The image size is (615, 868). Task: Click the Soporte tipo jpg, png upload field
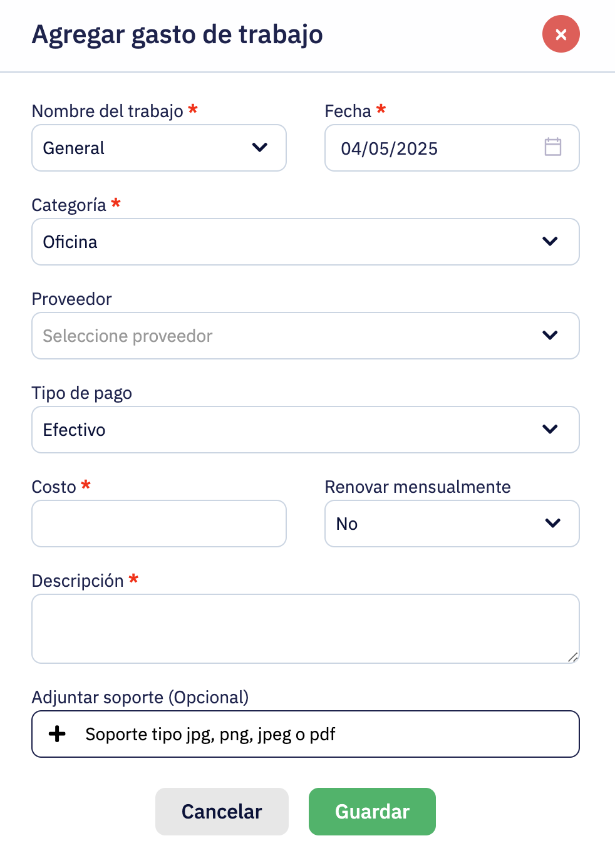tap(306, 734)
